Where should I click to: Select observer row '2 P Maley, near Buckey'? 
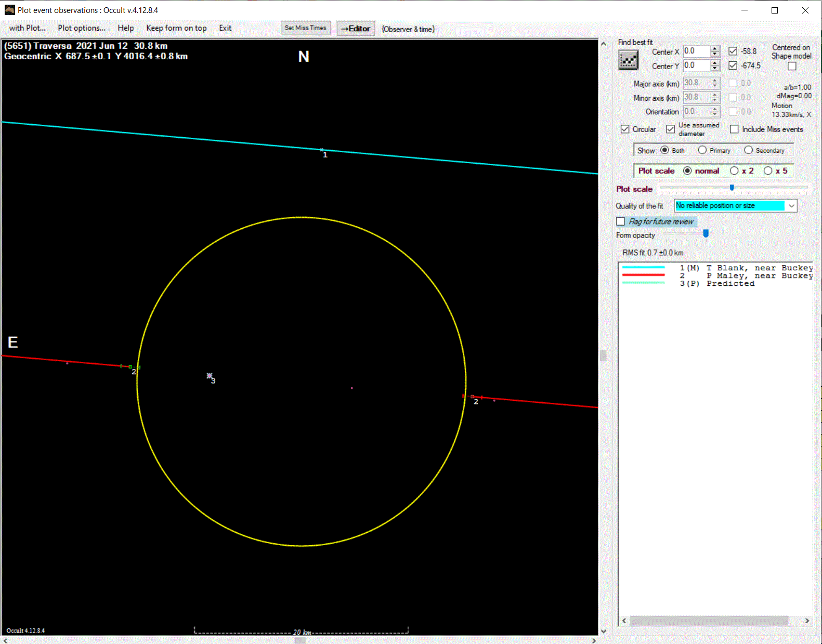coord(717,275)
